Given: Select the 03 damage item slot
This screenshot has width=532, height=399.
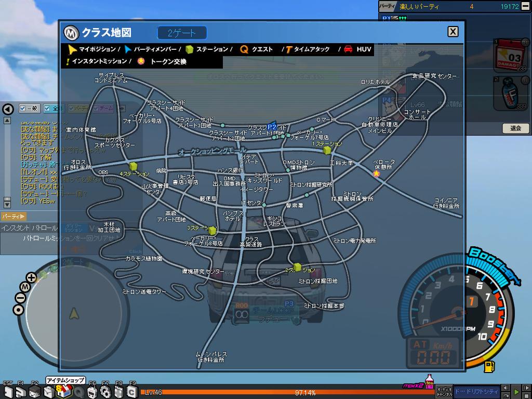Looking at the screenshot, I should click(511, 55).
